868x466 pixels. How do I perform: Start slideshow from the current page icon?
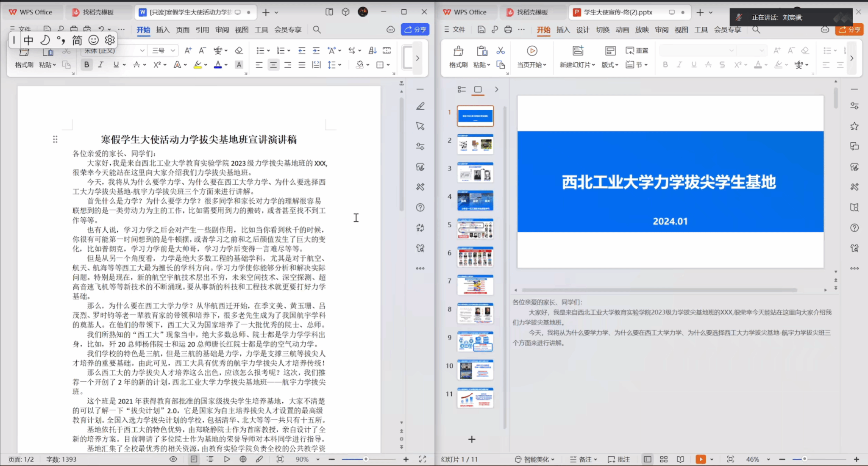(532, 51)
